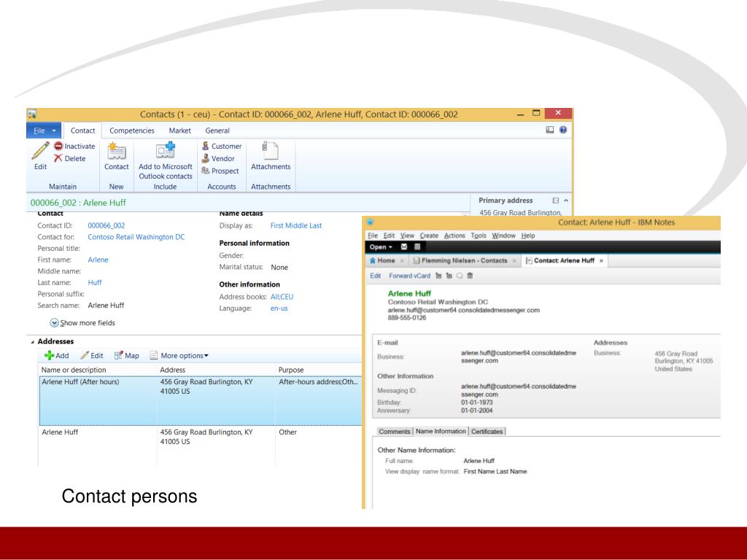747x560 pixels.
Task: Open the Open dropdown in IBM Notes
Action: click(381, 246)
